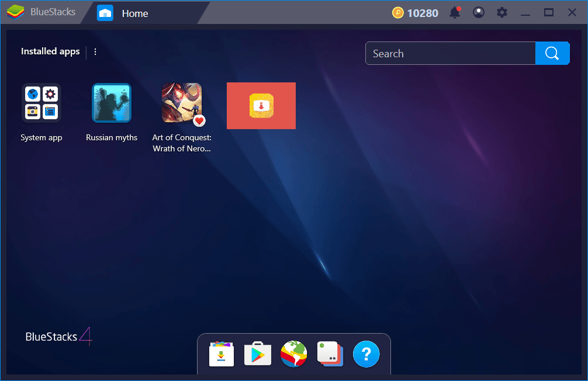Open the multi-instance manager dock icon
The height and width of the screenshot is (381, 588).
pyautogui.click(x=330, y=354)
